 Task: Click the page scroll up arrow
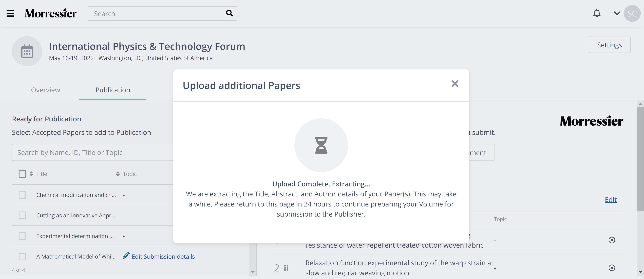coord(640,104)
